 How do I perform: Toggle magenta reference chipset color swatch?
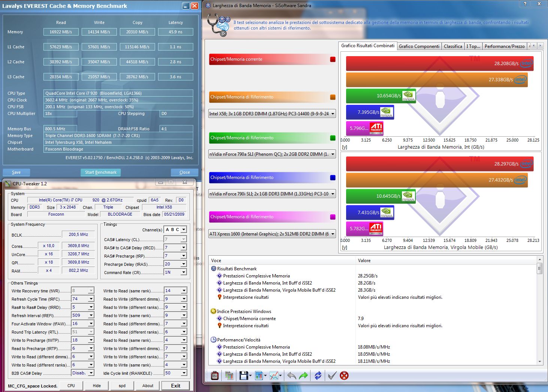333,217
